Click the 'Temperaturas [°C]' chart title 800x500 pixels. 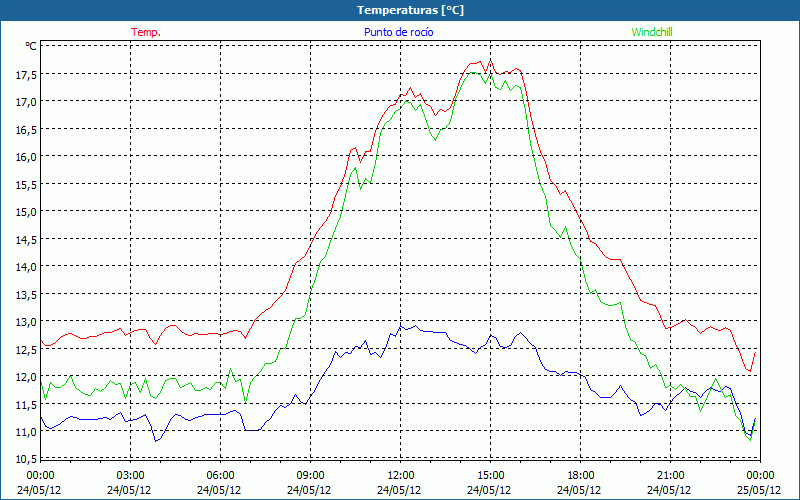tap(410, 10)
